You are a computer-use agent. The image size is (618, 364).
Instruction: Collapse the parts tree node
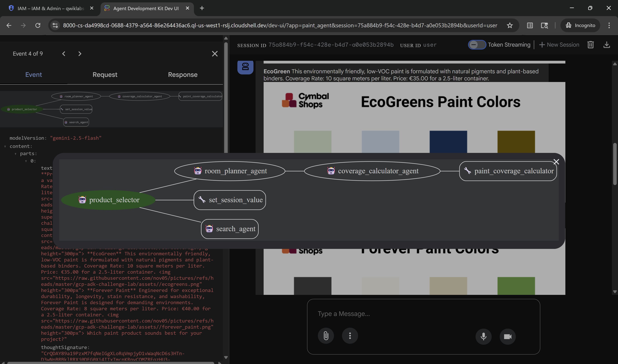click(x=15, y=154)
